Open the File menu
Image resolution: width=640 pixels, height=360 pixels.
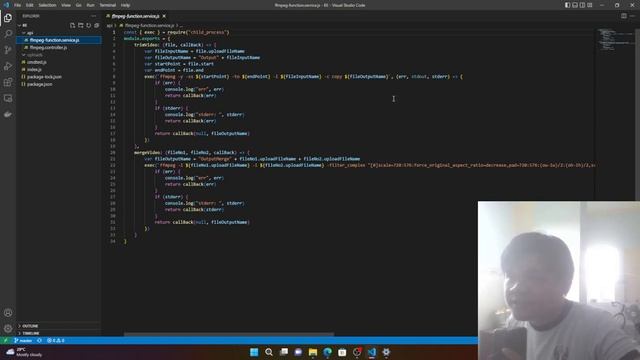tap(18, 5)
